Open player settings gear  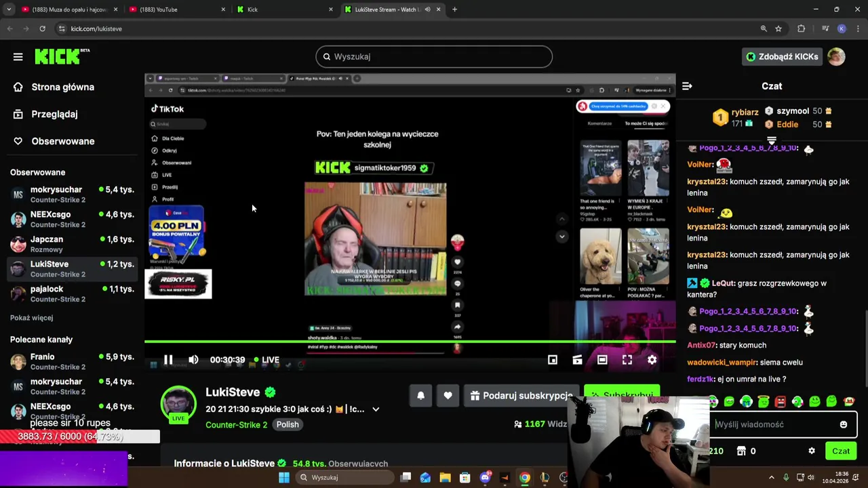point(652,360)
